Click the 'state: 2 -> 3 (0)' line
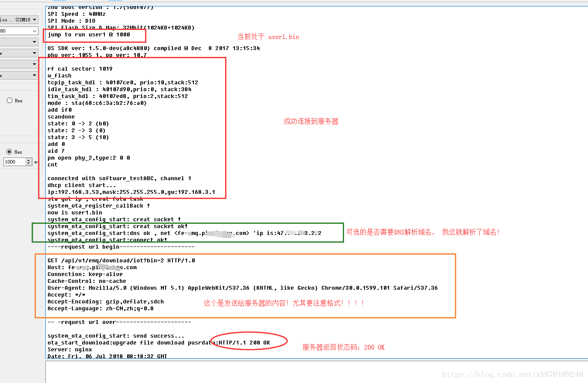The width and height of the screenshot is (588, 383). 77,131
